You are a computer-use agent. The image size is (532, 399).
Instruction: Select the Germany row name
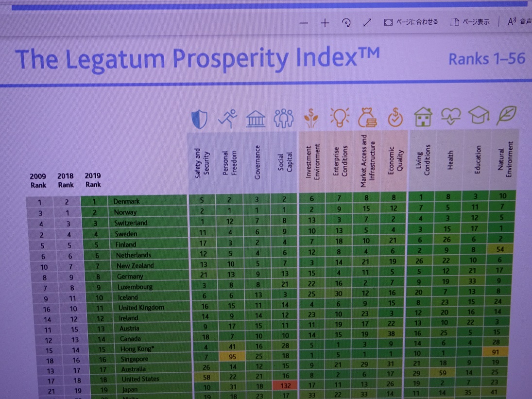130,276
